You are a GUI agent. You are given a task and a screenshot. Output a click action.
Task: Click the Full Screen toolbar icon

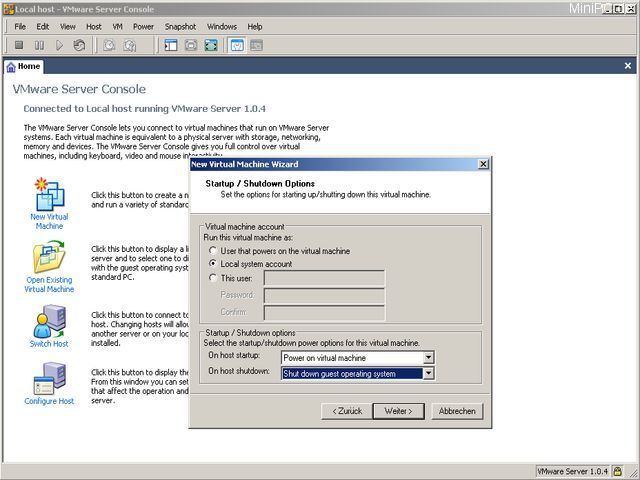[211, 45]
